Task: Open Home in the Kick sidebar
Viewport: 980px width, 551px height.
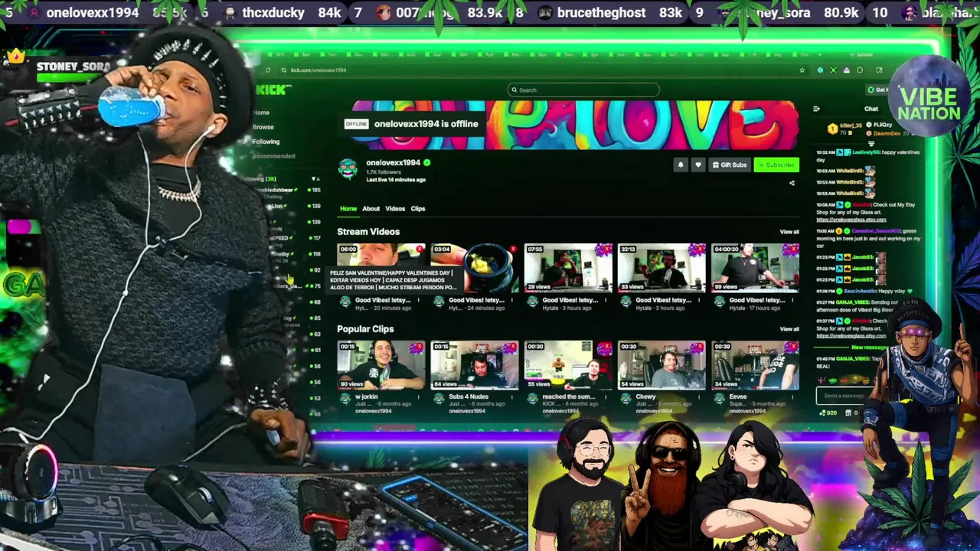Action: [261, 112]
